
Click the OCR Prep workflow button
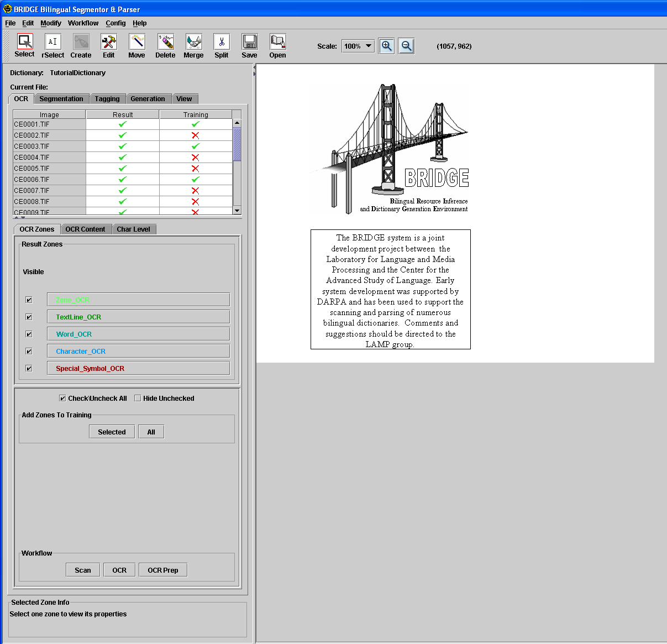[162, 570]
